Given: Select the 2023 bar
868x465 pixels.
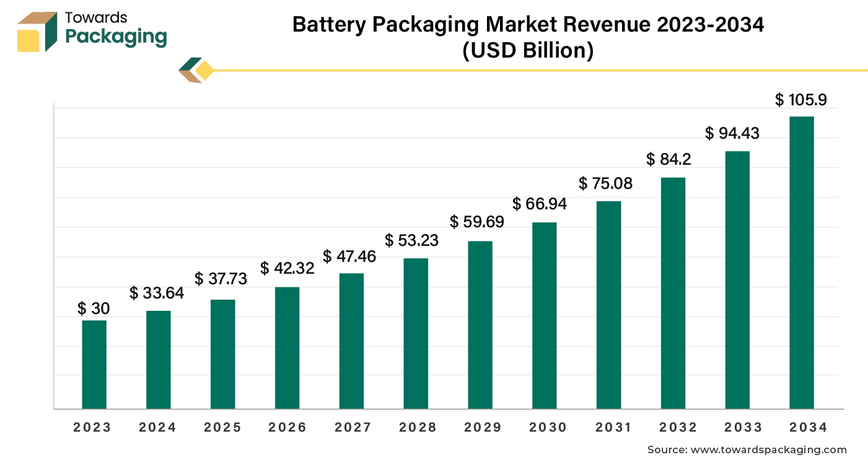Looking at the screenshot, I should pyautogui.click(x=94, y=365).
